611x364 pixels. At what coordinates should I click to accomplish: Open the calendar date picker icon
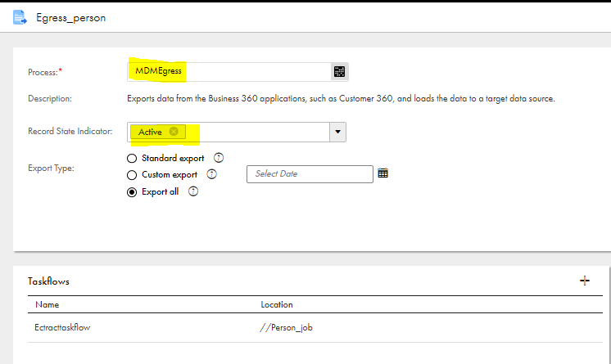point(383,173)
